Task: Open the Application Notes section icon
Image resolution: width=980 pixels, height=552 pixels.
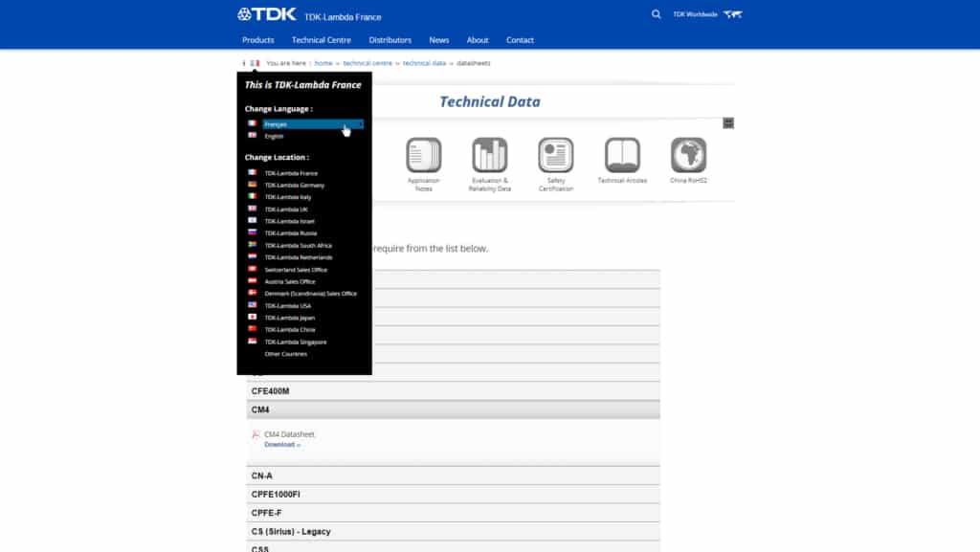Action: [422, 158]
